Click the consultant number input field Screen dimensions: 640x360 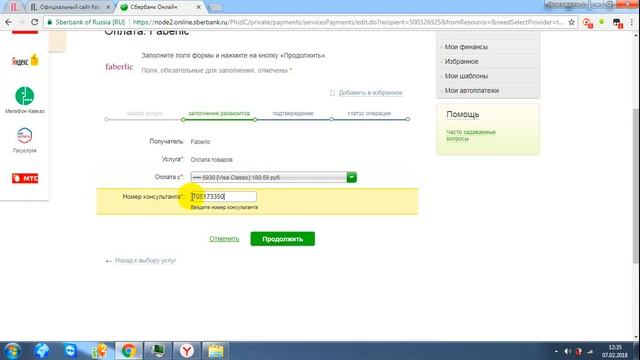tap(224, 197)
